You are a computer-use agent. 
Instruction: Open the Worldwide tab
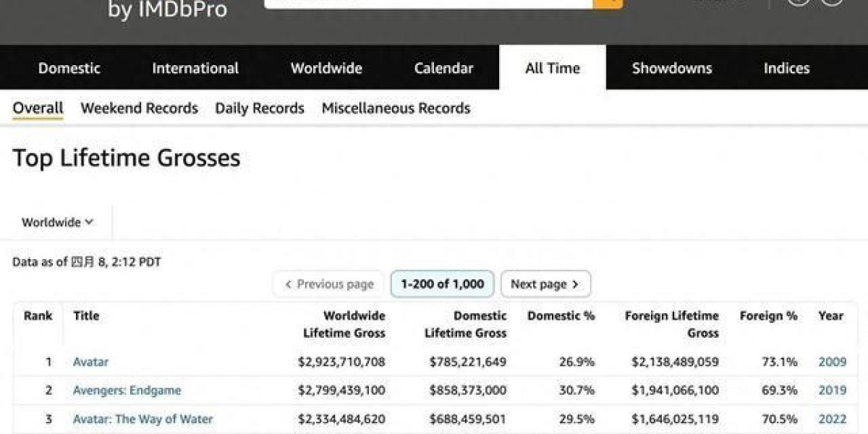point(326,68)
